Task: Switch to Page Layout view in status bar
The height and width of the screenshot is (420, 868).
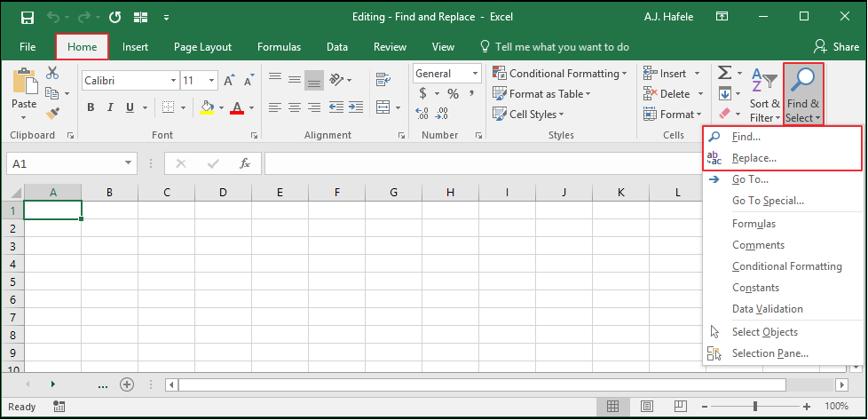Action: click(647, 406)
